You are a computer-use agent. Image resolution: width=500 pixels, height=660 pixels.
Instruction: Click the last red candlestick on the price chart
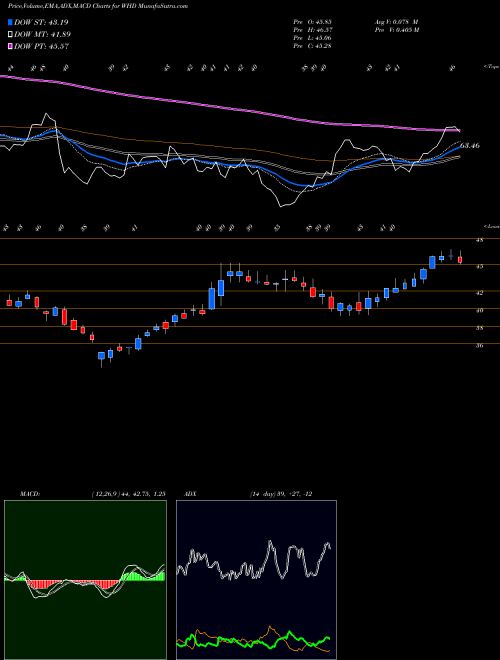point(460,259)
